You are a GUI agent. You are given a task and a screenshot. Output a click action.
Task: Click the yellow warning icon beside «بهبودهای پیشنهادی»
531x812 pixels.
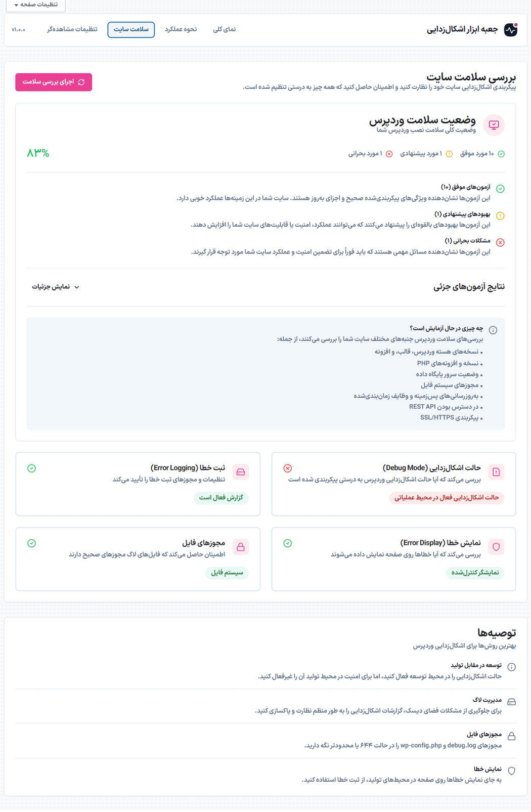500,216
